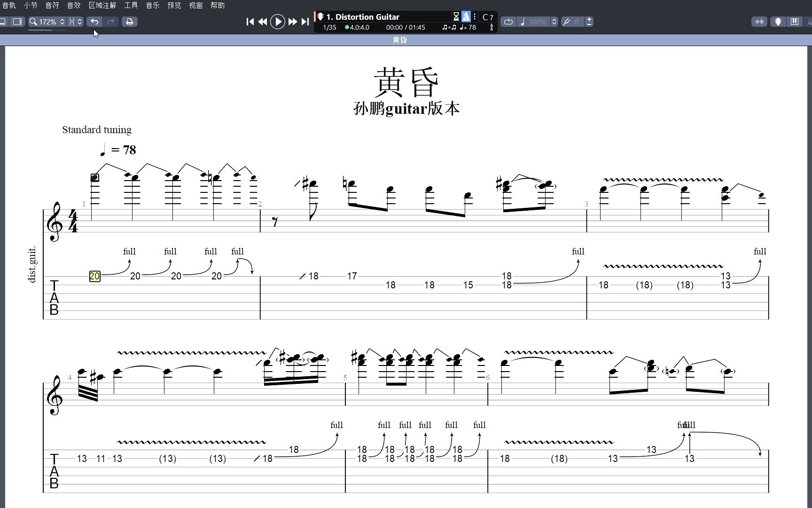
Task: Click the score title 黄昏
Action: [x=406, y=81]
